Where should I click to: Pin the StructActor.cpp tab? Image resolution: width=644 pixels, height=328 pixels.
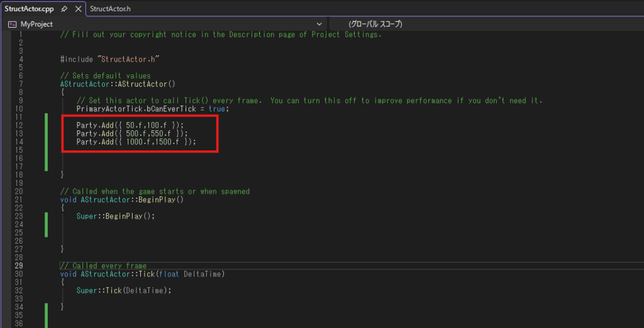[x=65, y=9]
